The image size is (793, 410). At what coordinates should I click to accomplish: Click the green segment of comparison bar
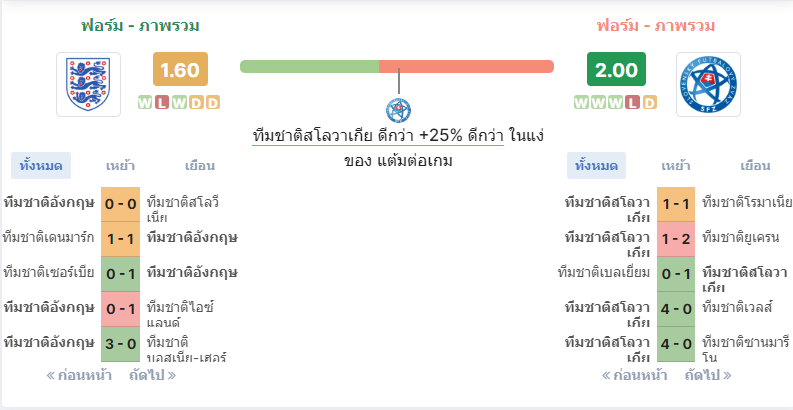[x=310, y=67]
